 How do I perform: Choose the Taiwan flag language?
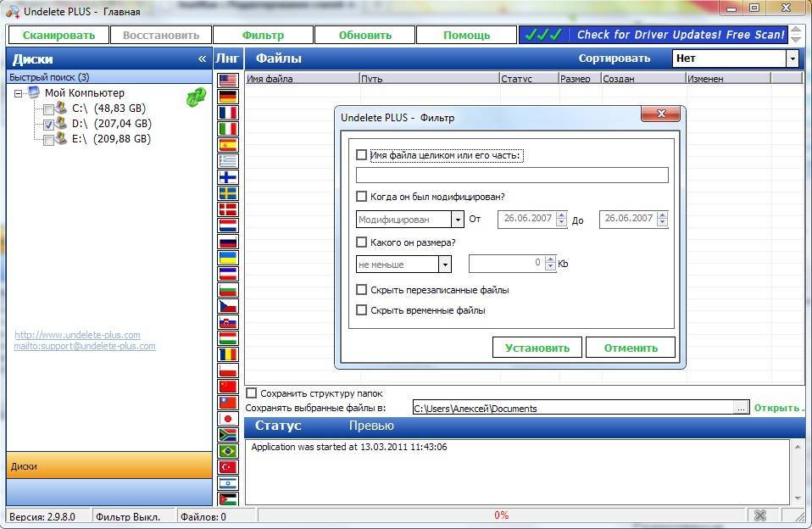point(228,402)
